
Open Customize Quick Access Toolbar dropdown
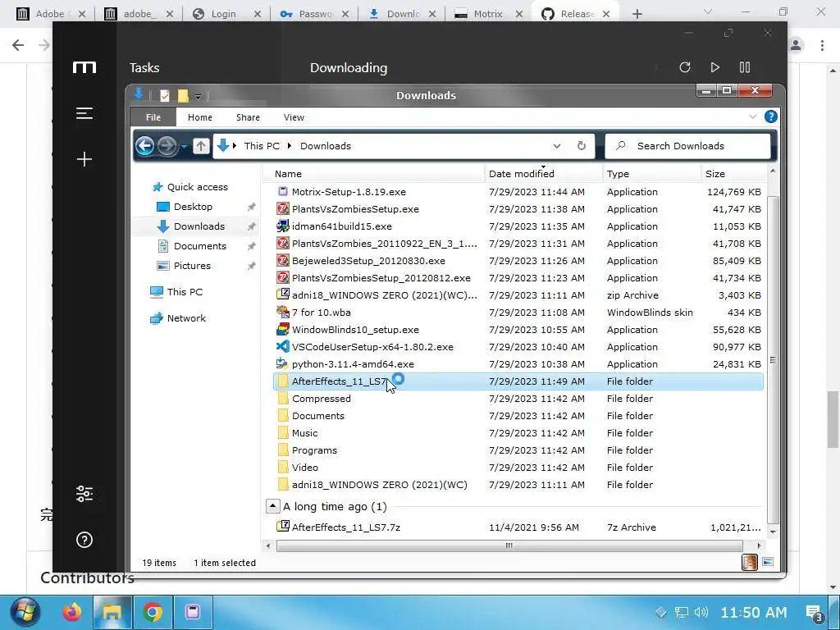point(198,97)
